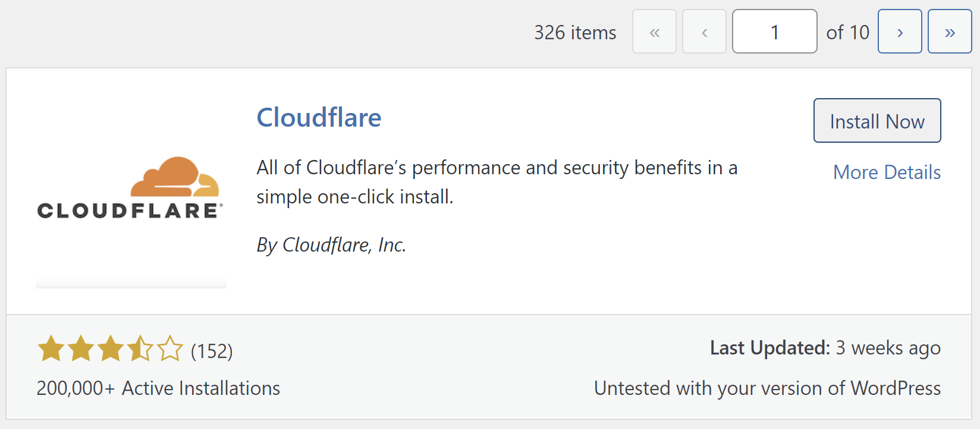Open More Details for Cloudflare
This screenshot has height=430, width=980.
887,172
